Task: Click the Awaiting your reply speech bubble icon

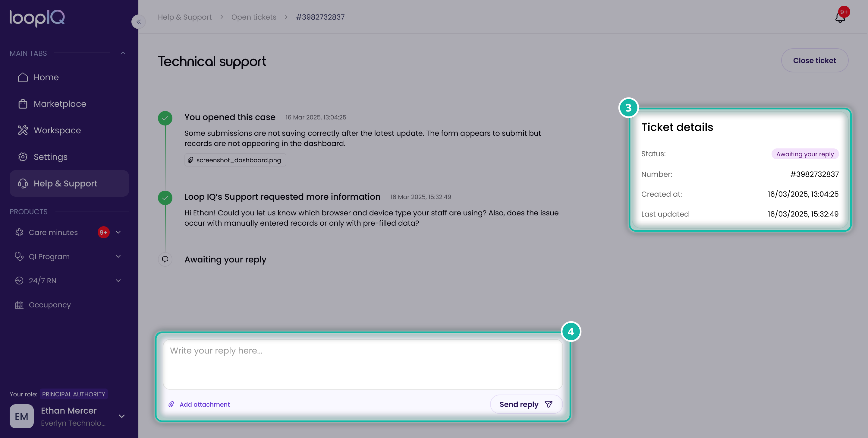Action: 165,259
